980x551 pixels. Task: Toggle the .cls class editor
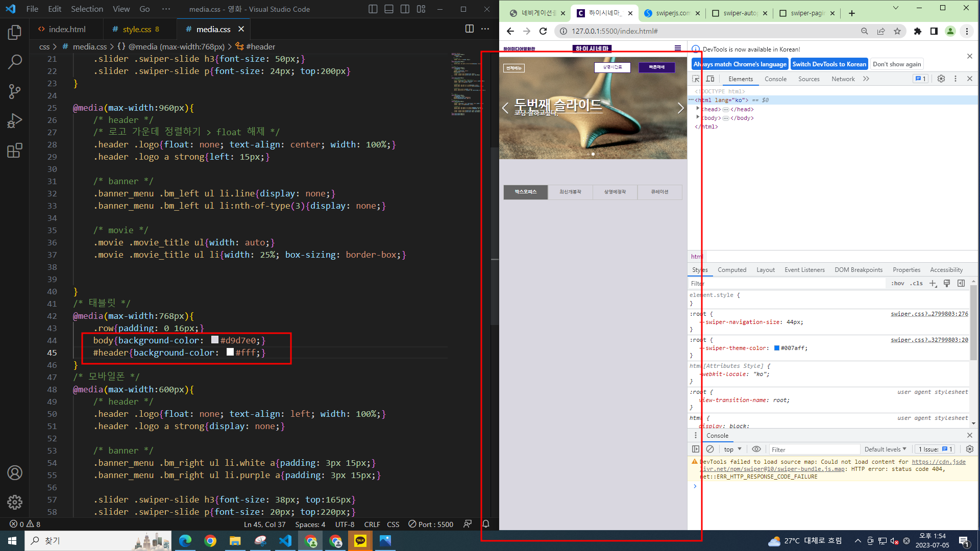tap(917, 284)
